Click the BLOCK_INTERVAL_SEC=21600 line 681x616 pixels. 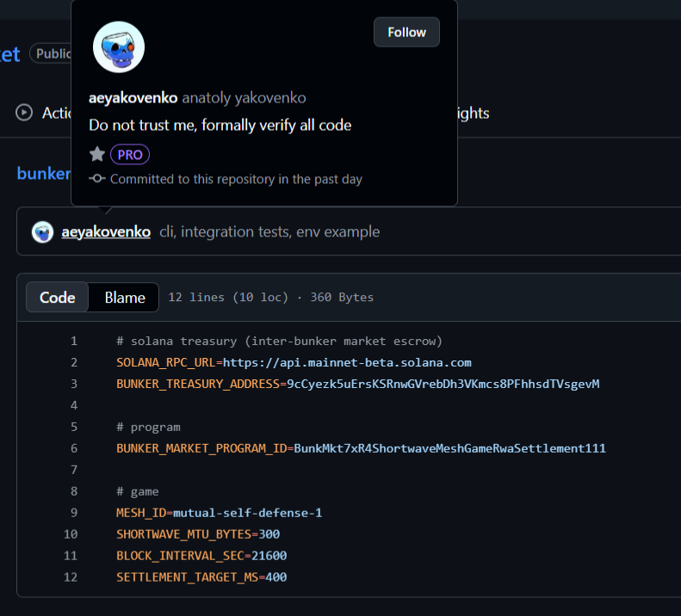201,556
